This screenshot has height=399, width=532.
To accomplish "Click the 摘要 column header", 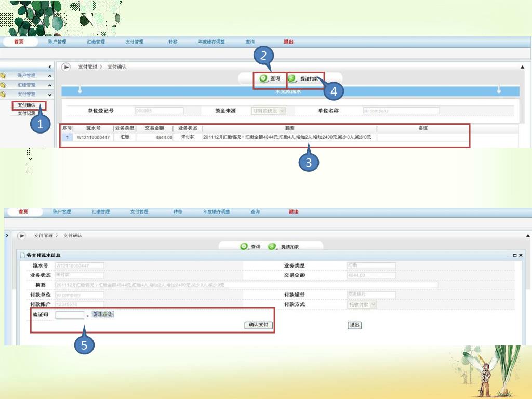I will click(x=289, y=128).
